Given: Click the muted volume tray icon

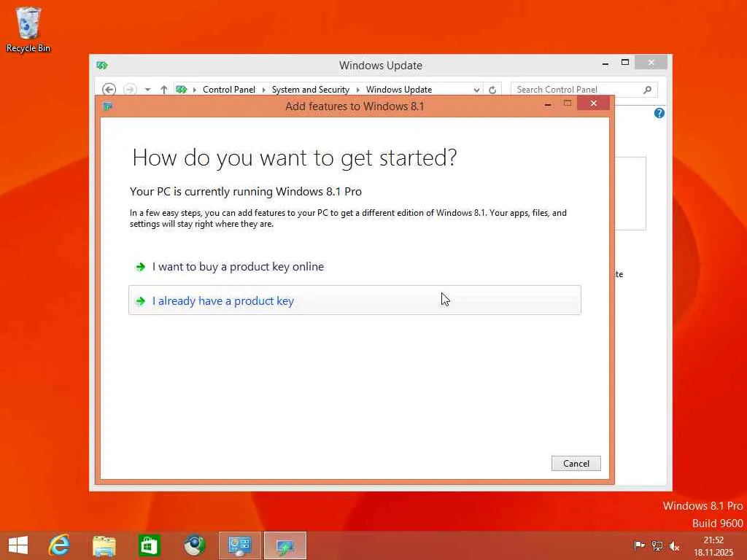Looking at the screenshot, I should [675, 545].
